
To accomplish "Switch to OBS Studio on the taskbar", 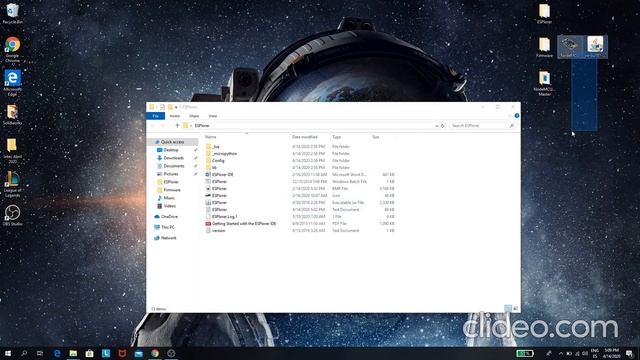I will [171, 353].
